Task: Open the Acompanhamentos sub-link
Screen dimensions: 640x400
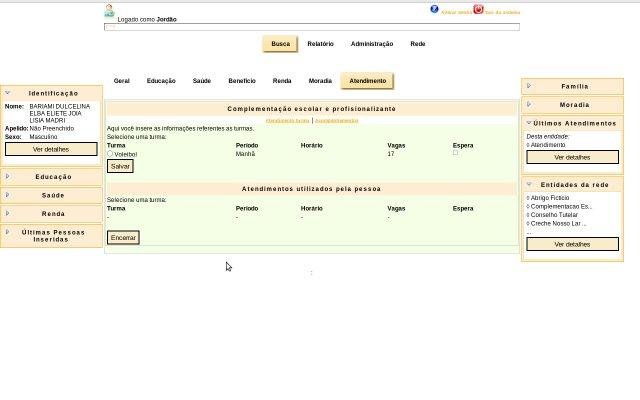Action: coord(337,121)
